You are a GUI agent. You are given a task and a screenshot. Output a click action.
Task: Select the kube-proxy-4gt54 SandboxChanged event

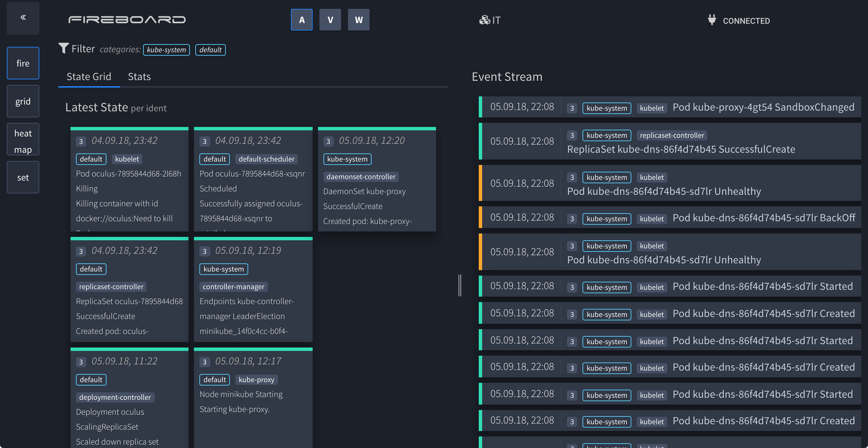[x=763, y=107]
